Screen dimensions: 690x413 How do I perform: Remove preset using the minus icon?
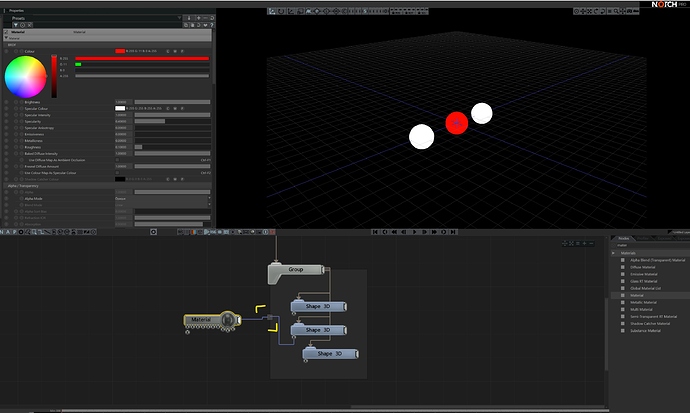pos(205,18)
